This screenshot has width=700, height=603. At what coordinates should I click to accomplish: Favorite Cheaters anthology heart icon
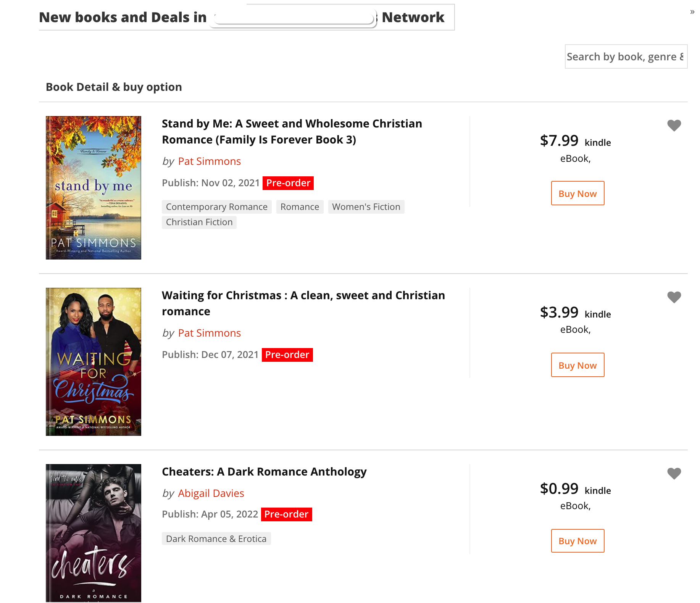674,473
